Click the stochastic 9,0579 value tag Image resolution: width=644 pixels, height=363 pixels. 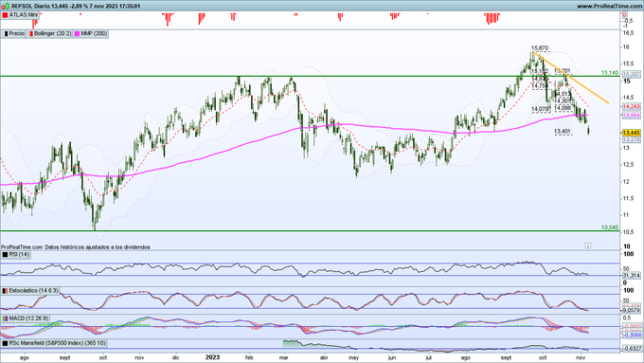(632, 310)
